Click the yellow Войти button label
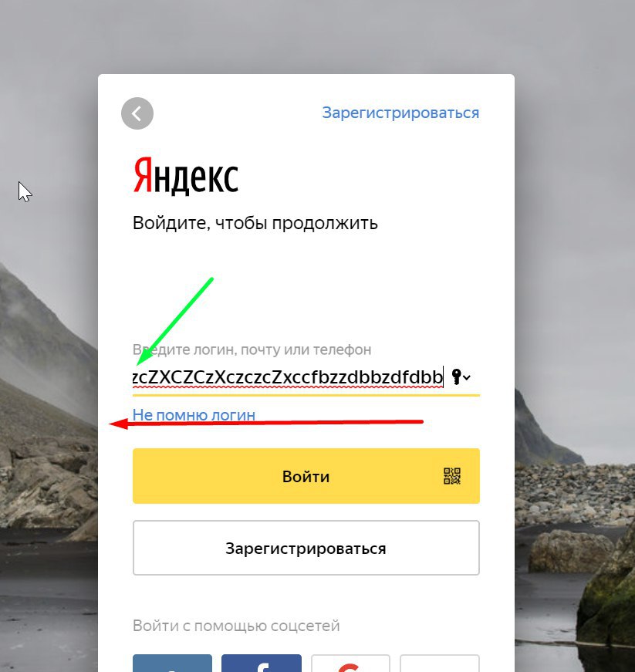 [x=306, y=477]
